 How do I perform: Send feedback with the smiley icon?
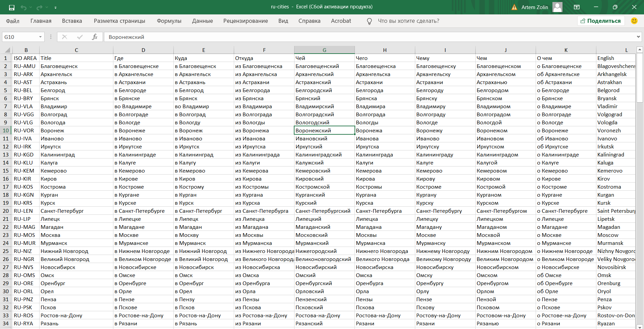(x=634, y=21)
